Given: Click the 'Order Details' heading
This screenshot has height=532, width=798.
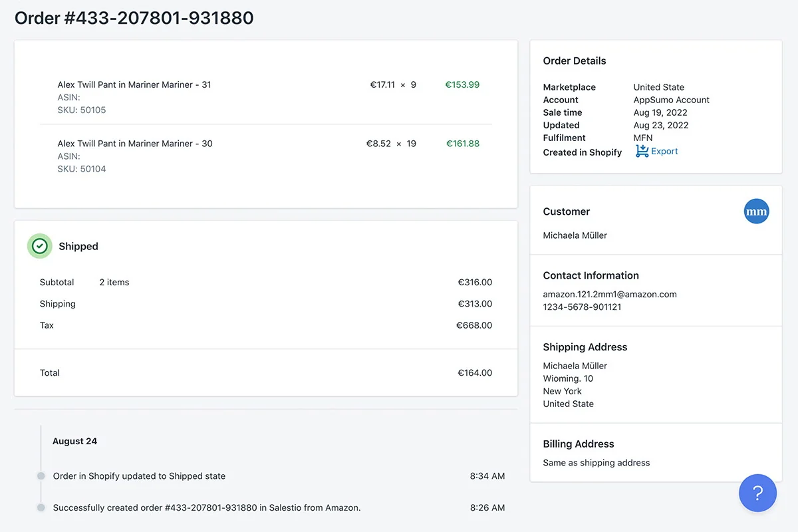Looking at the screenshot, I should (575, 61).
